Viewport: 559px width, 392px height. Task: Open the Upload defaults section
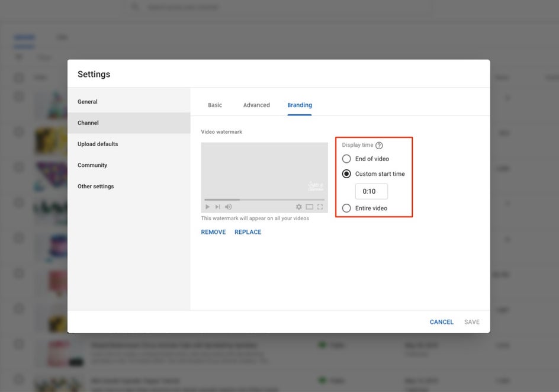[x=97, y=144]
